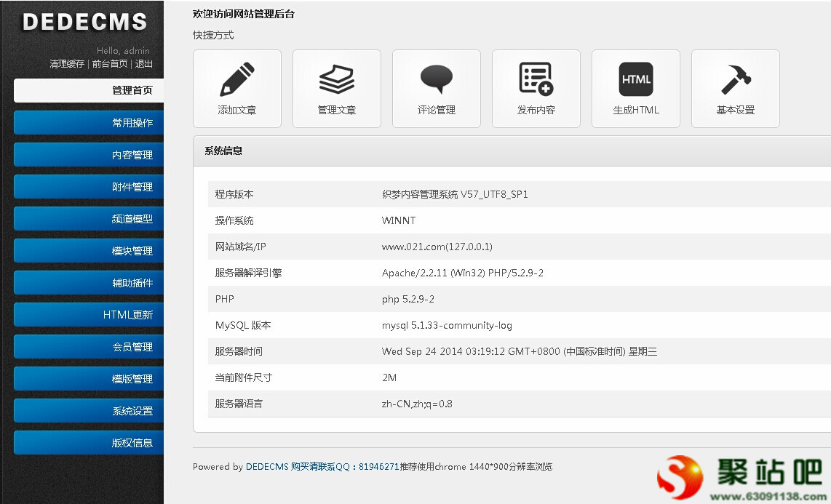Viewport: 831px width, 504px height.
Task: Click the 系统信息 panel header
Action: (x=512, y=151)
